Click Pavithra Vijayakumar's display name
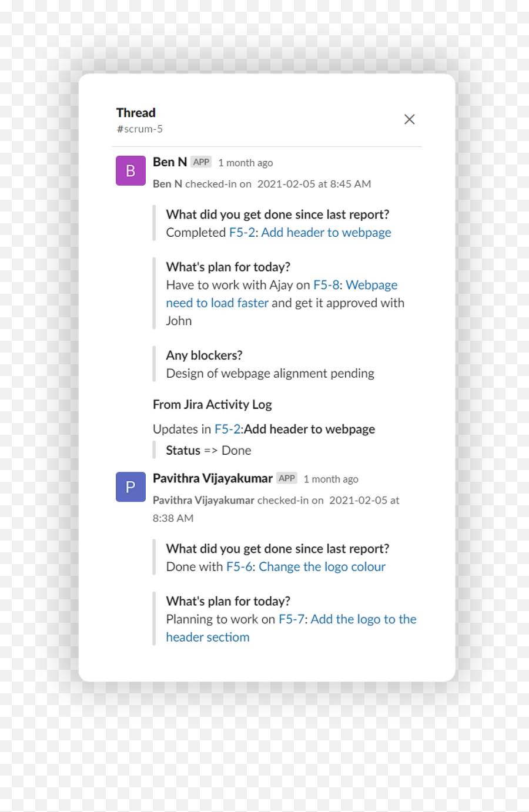 pos(212,478)
